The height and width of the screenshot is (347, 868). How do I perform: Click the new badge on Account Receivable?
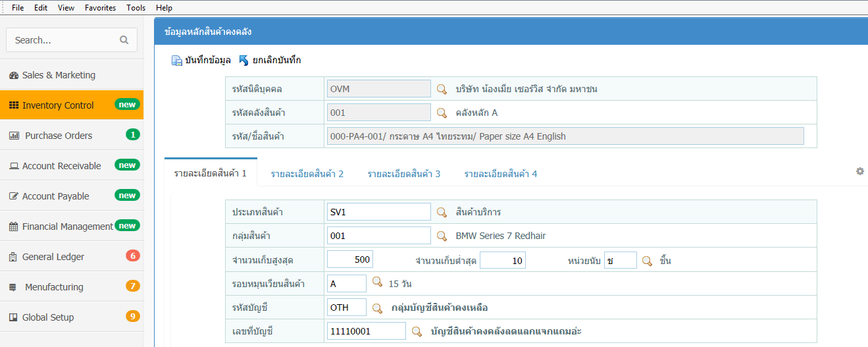[127, 165]
